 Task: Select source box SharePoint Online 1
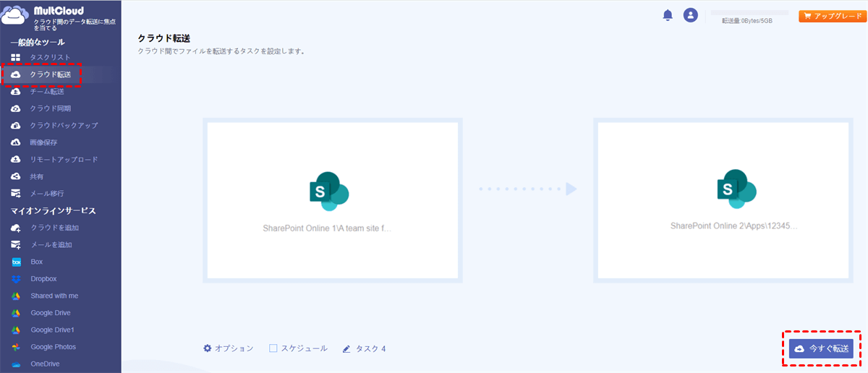pos(332,200)
